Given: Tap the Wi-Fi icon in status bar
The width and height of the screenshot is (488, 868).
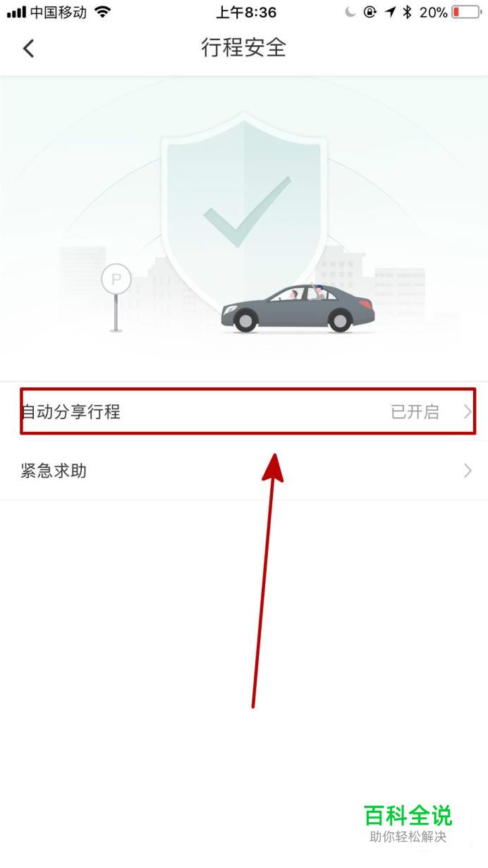Looking at the screenshot, I should 103,12.
